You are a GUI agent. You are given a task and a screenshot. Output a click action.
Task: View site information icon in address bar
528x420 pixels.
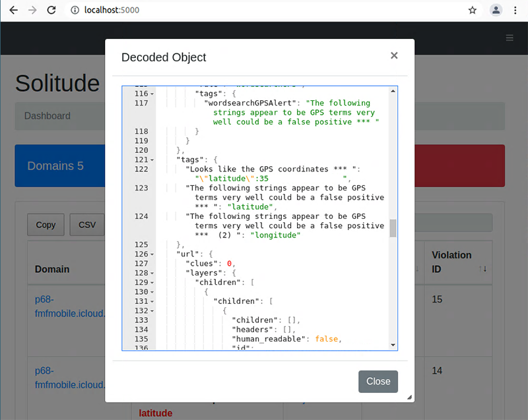pyautogui.click(x=75, y=11)
